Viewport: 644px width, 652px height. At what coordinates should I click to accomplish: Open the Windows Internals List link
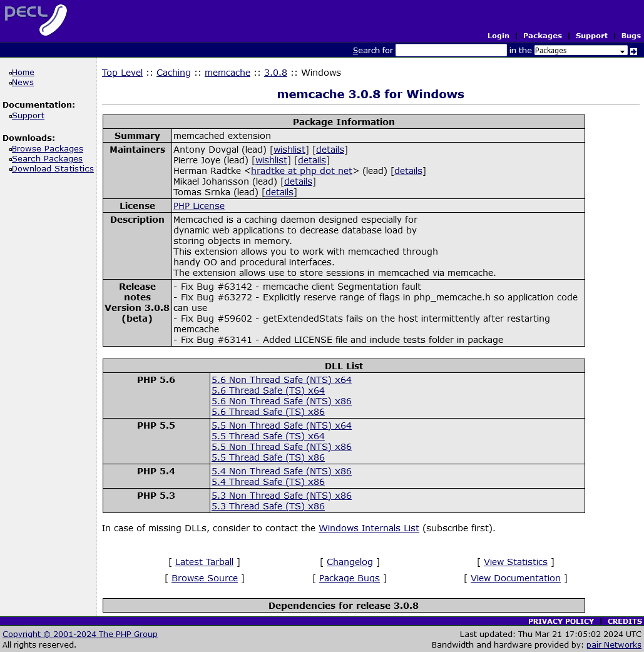[x=369, y=528]
